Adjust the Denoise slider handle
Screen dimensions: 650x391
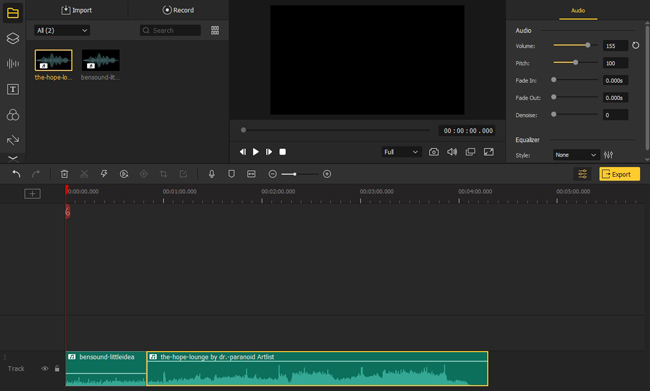click(x=553, y=114)
